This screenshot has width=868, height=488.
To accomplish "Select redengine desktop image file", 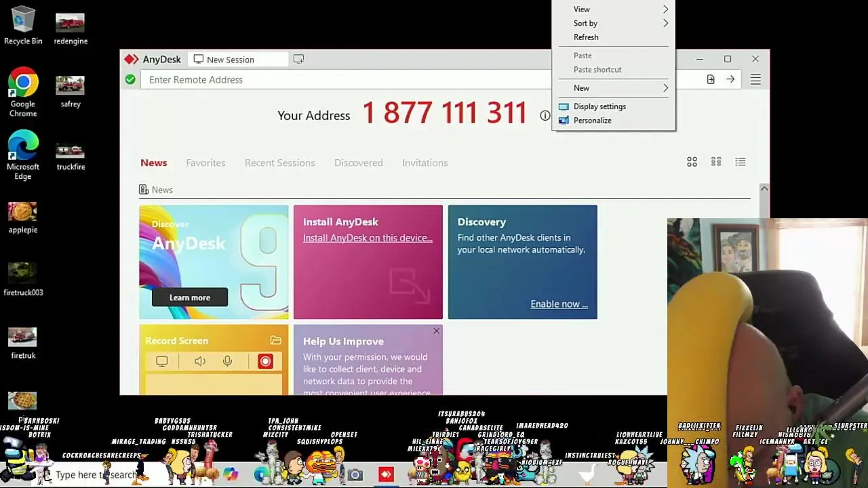I will pyautogui.click(x=71, y=30).
